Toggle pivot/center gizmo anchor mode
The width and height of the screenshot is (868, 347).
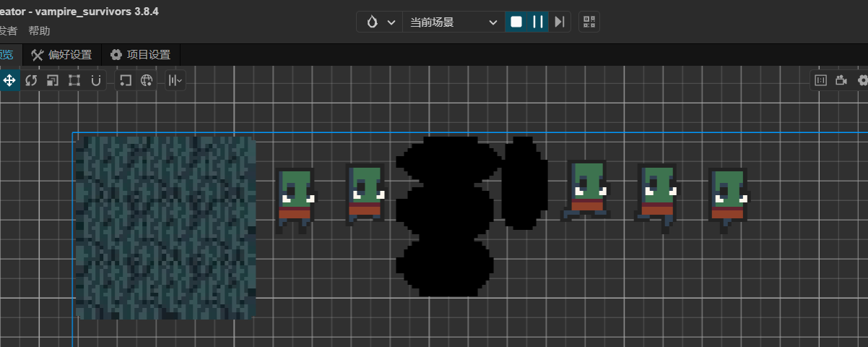coord(125,80)
